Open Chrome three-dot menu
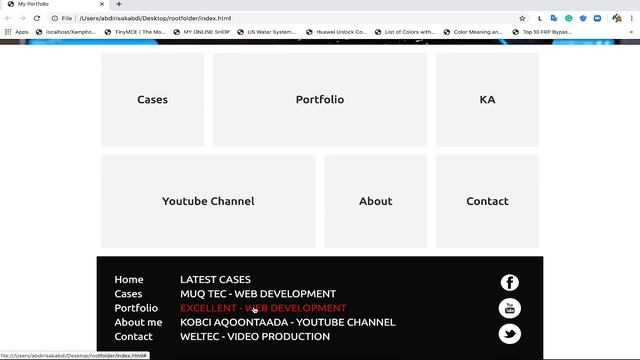The height and width of the screenshot is (360, 640). (x=631, y=18)
